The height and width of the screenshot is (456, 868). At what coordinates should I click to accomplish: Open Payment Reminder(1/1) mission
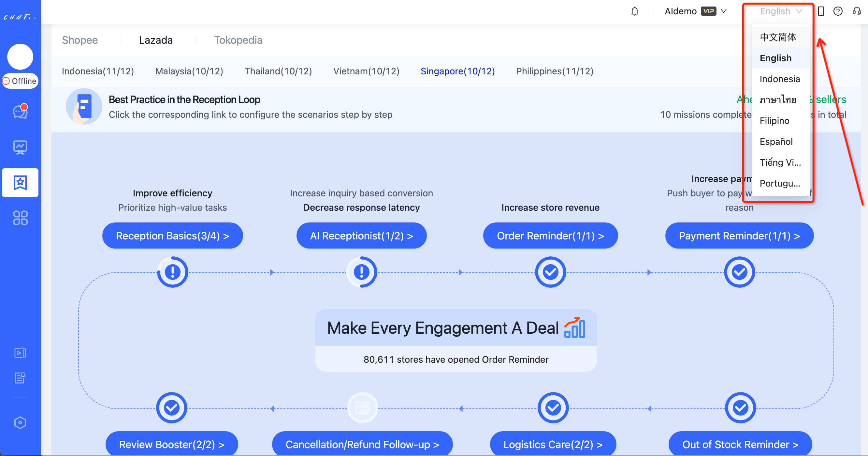739,236
